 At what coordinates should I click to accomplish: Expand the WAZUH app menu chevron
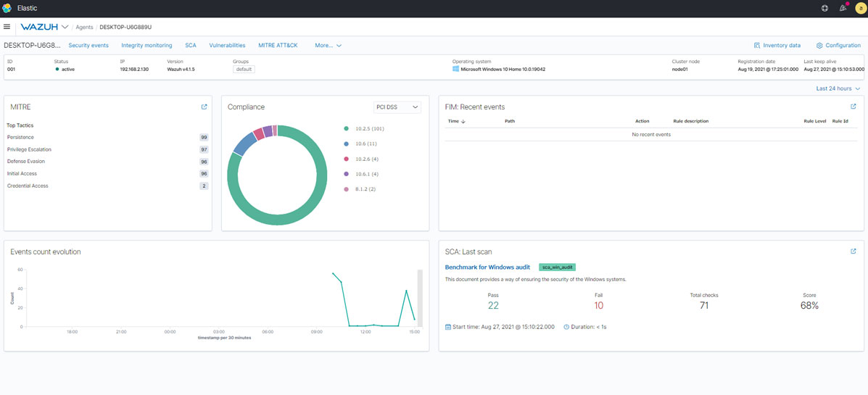65,27
